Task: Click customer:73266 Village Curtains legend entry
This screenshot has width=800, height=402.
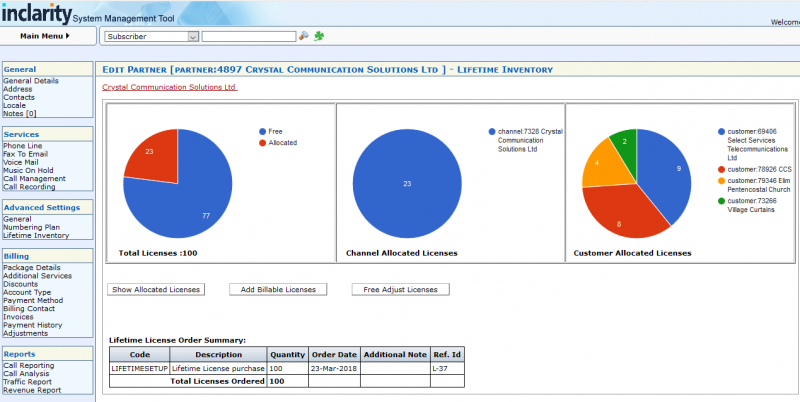Action: [x=748, y=205]
